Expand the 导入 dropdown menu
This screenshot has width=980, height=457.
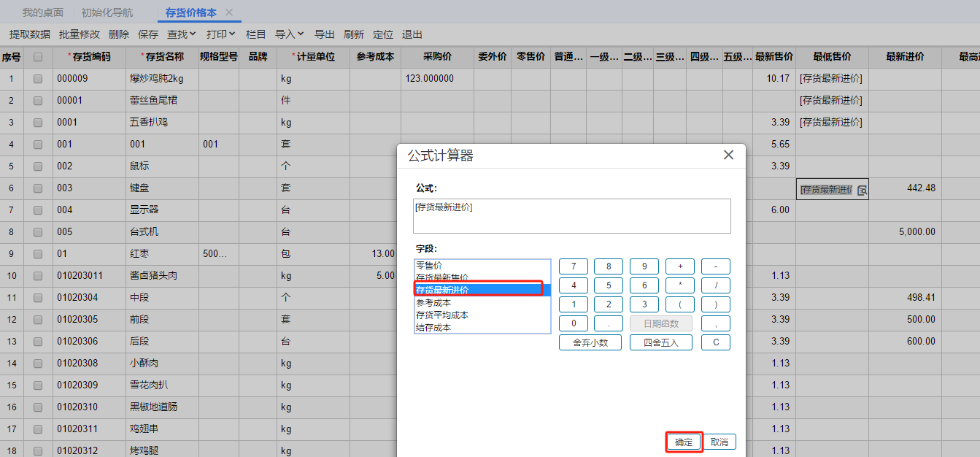[x=289, y=34]
